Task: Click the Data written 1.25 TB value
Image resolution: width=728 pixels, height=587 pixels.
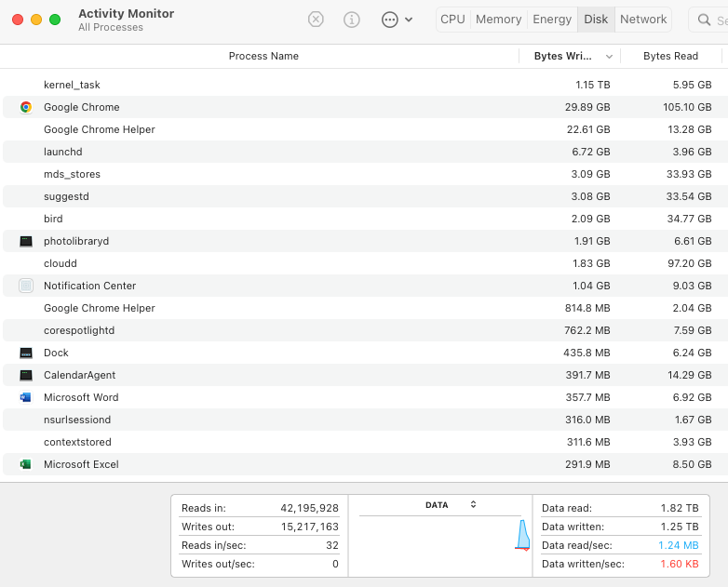Action: point(680,527)
